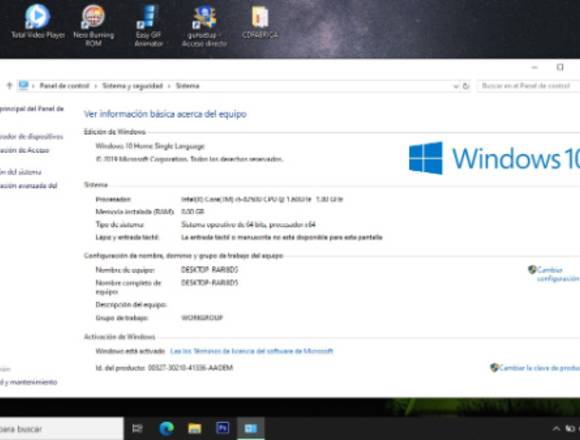Click the Task View taskbar button
This screenshot has width=580, height=440.
click(138, 428)
